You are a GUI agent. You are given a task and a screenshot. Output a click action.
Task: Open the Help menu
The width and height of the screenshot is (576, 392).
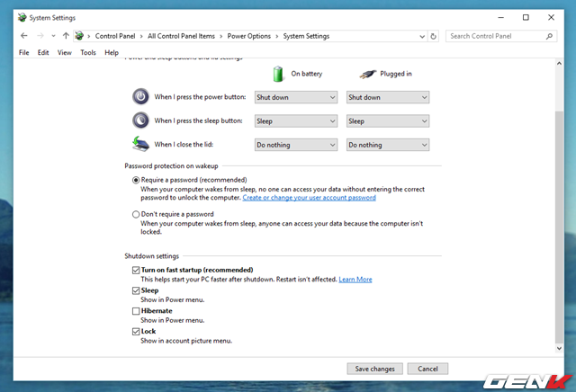[x=112, y=52]
